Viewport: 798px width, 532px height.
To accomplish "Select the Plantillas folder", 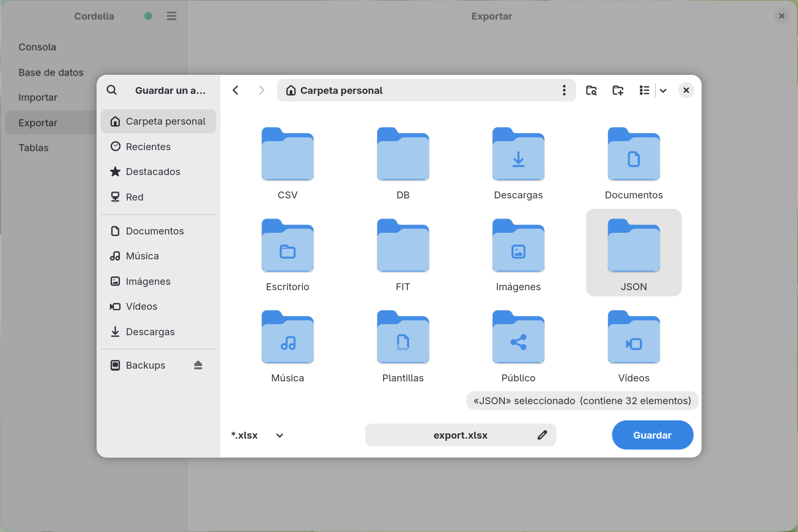I will [403, 345].
